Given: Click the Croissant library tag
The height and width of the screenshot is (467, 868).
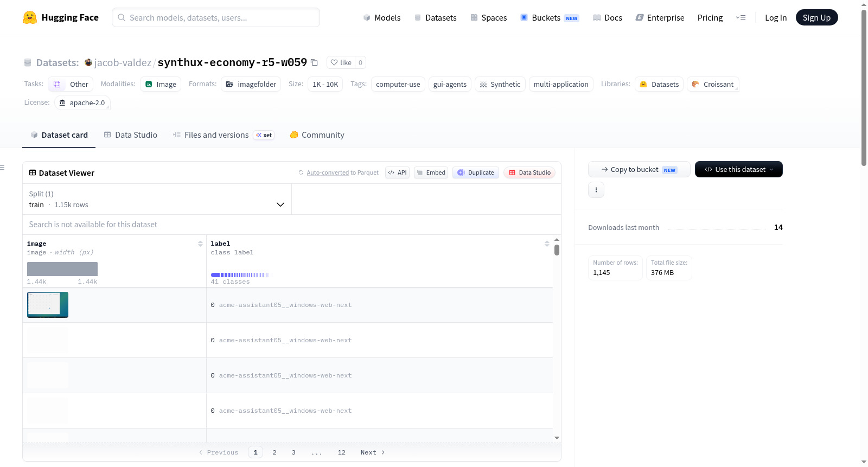Looking at the screenshot, I should click(713, 84).
